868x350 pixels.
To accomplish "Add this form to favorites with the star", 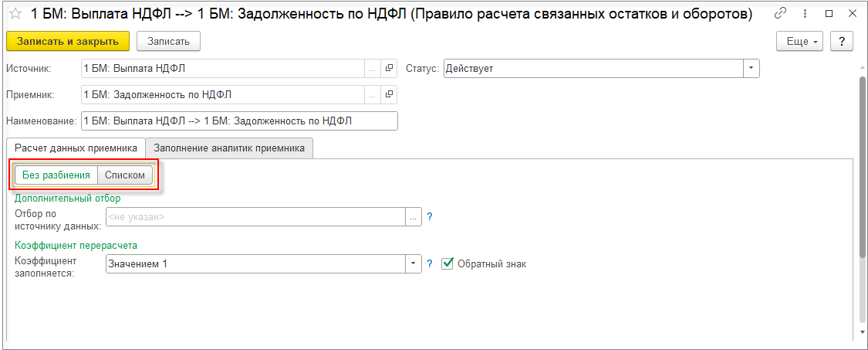I will point(14,14).
